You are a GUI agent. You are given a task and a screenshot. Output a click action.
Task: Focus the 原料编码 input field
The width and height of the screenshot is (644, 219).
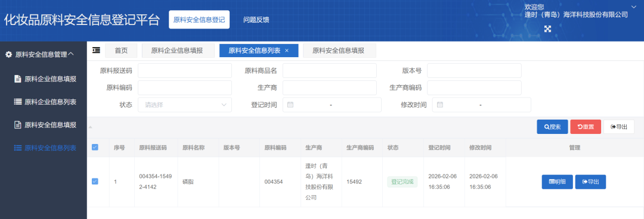[185, 87]
